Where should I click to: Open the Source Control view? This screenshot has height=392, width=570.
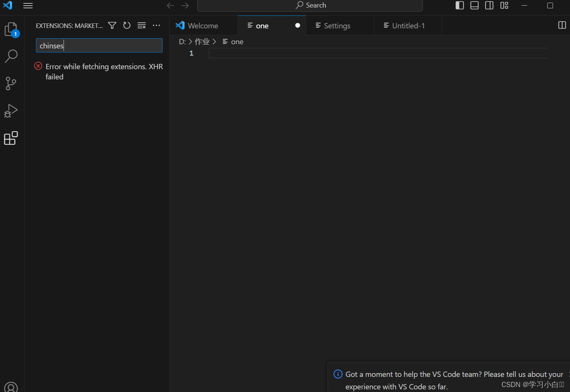pyautogui.click(x=11, y=84)
